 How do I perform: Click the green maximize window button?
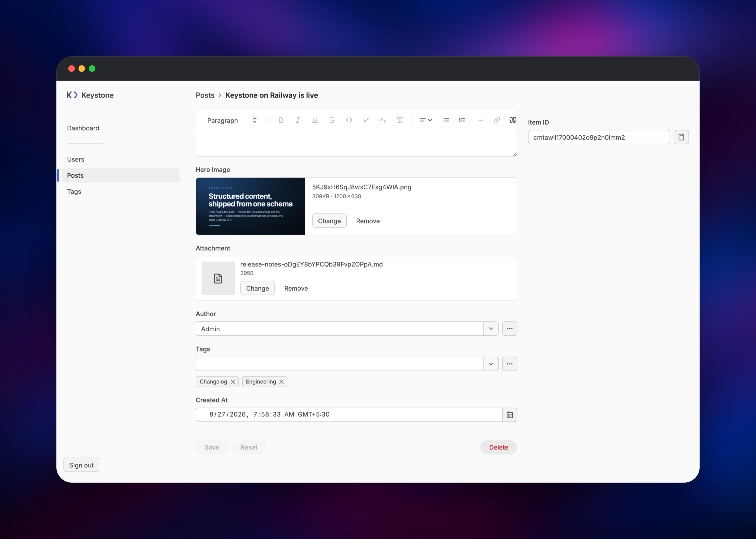tap(92, 69)
